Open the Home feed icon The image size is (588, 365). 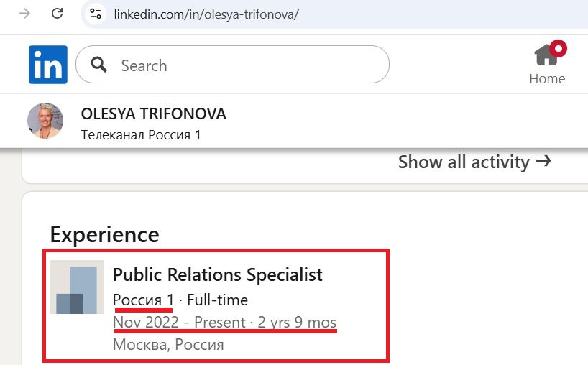547,55
